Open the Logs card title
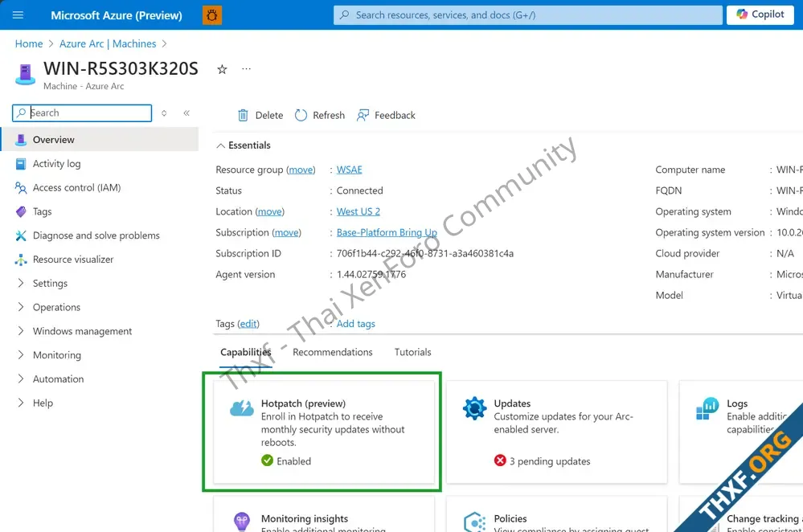Screen dimensions: 803x532 (737, 403)
